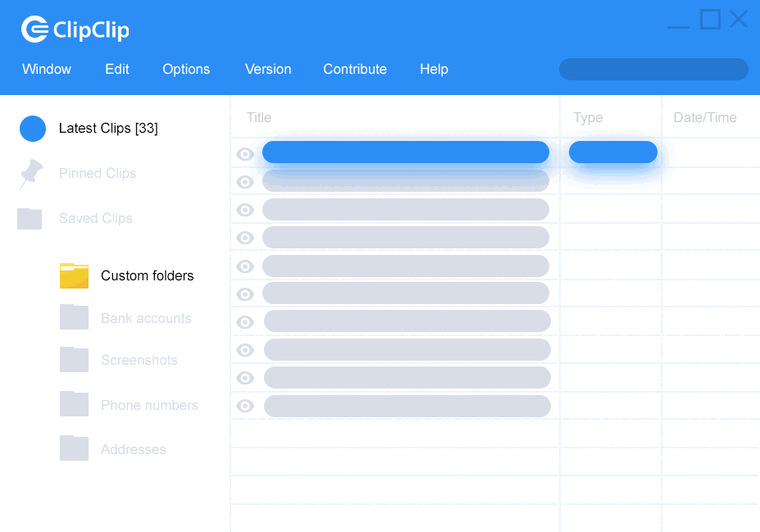Click the Bank accounts folder icon
760x532 pixels.
point(74,318)
